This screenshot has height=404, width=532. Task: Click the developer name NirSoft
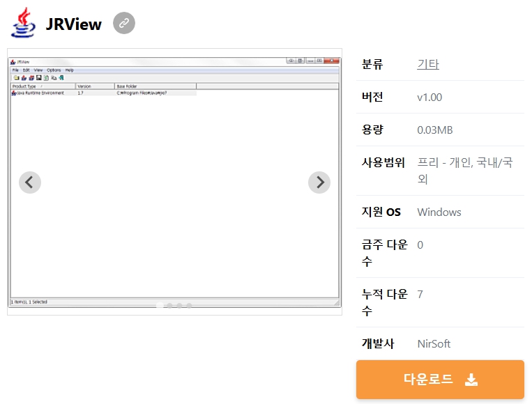[x=434, y=344]
